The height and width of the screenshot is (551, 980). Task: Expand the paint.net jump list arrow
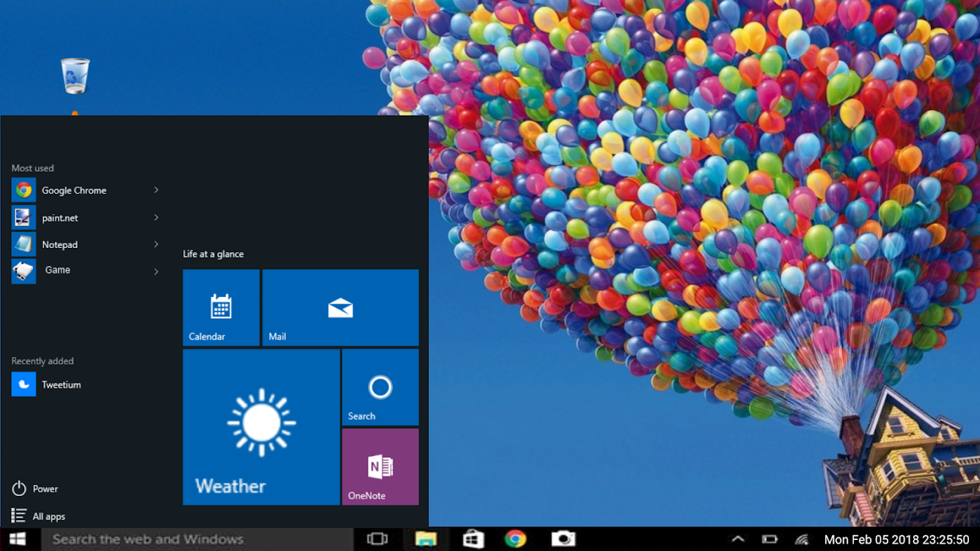pyautogui.click(x=156, y=218)
